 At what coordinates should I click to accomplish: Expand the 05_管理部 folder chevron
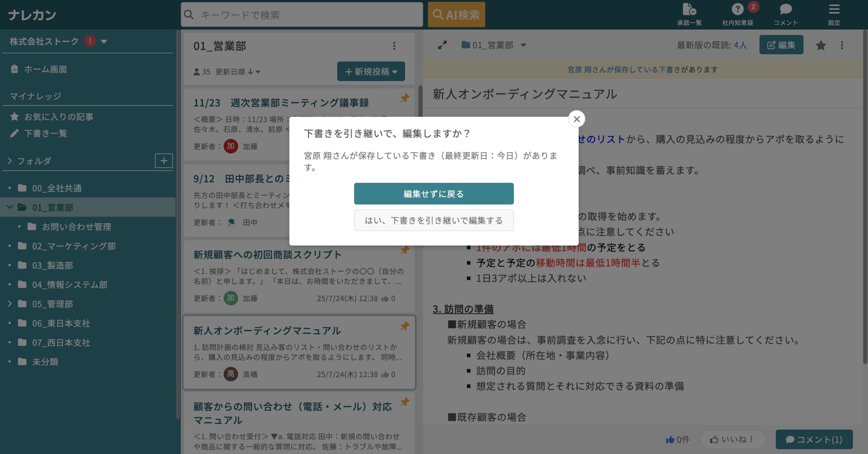[9, 303]
